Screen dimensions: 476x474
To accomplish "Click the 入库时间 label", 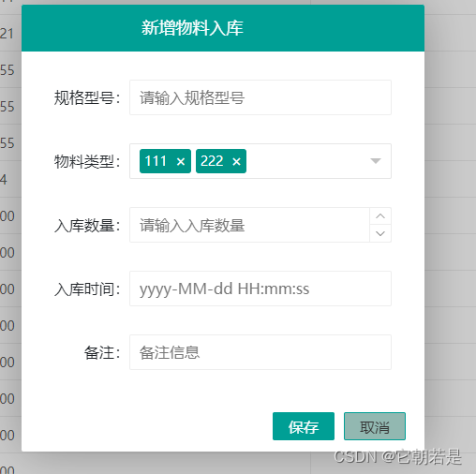I will pyautogui.click(x=87, y=289).
